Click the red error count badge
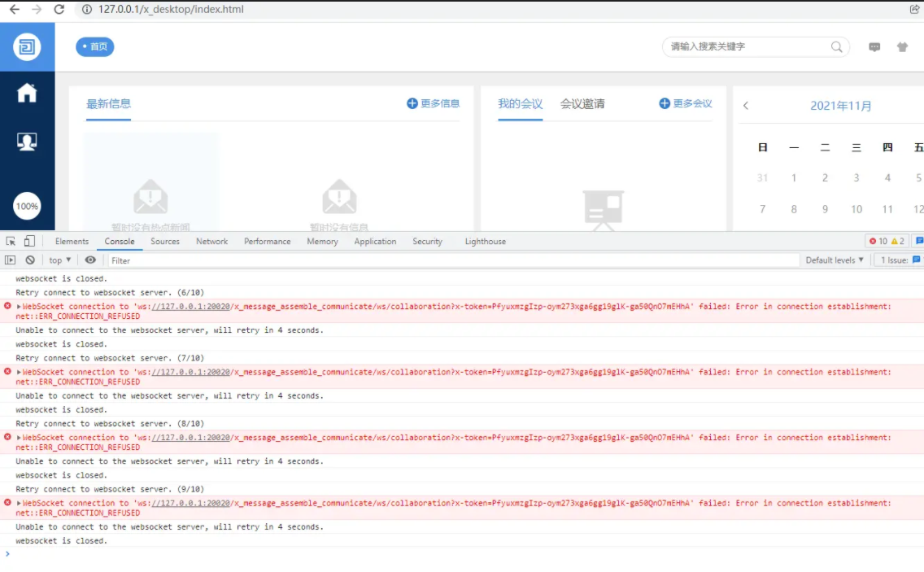The height and width of the screenshot is (572, 924). (x=878, y=241)
